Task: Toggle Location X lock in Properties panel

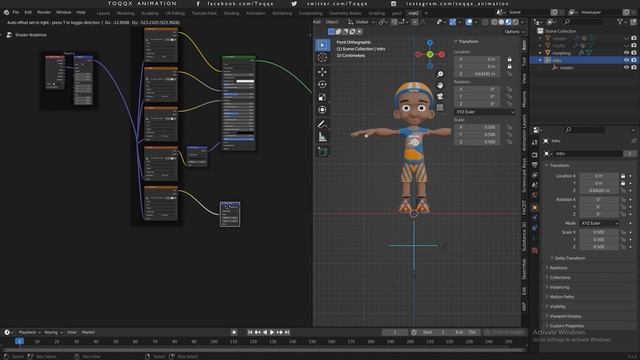Action: point(623,176)
